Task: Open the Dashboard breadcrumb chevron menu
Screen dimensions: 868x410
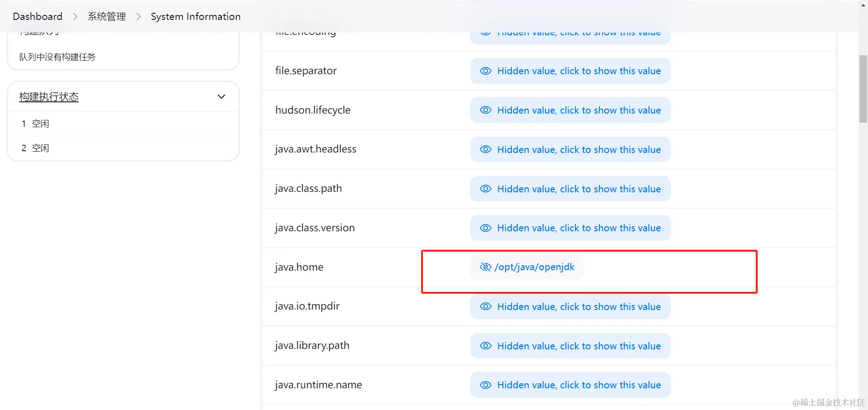Action: [75, 17]
